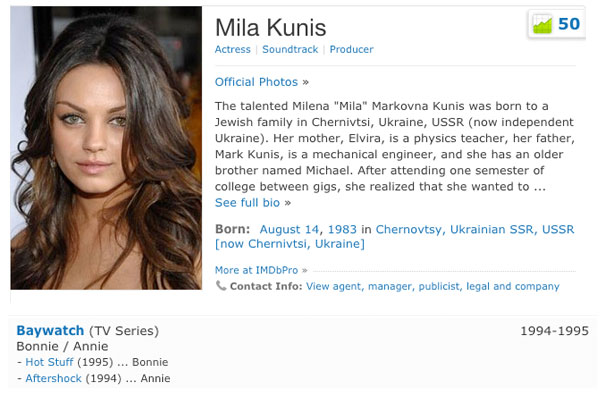Click the green STARmeter chart icon
This screenshot has height=400, width=600.
(542, 24)
